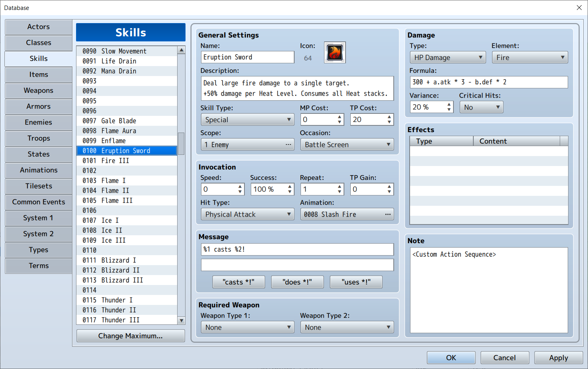This screenshot has width=588, height=369.
Task: Open Scope selection with the ellipsis button
Action: tap(288, 144)
